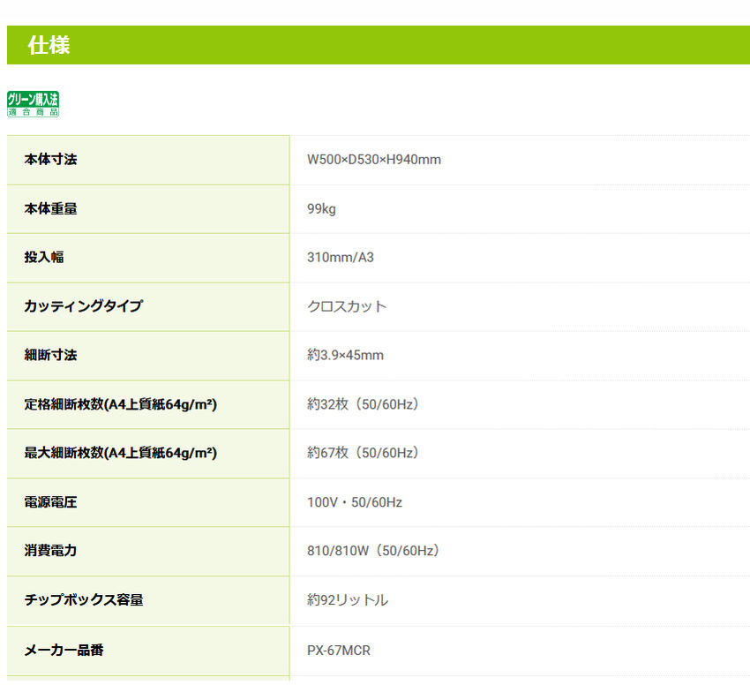Select the カッティングタイプ label
This screenshot has height=700, width=750.
click(83, 306)
